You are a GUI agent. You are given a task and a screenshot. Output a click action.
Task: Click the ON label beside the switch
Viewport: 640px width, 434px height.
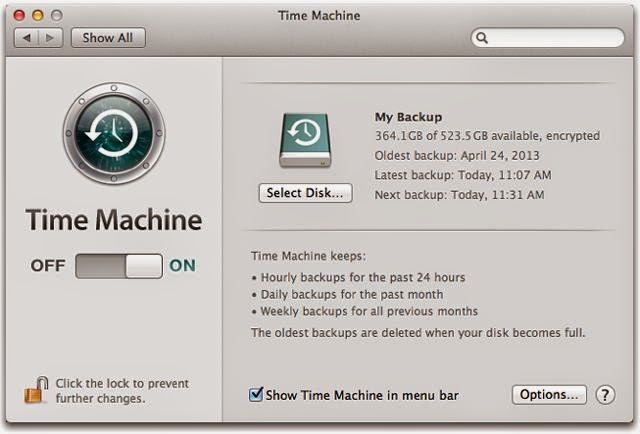coord(182,266)
